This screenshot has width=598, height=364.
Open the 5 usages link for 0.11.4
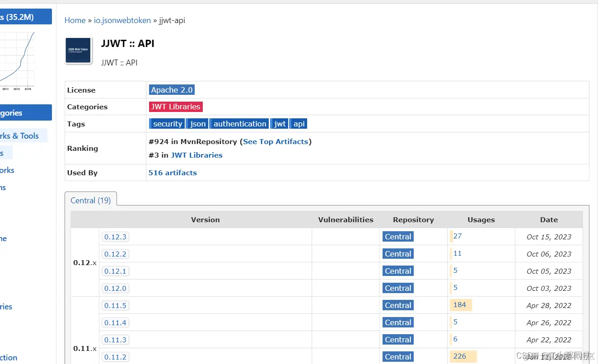coord(455,322)
